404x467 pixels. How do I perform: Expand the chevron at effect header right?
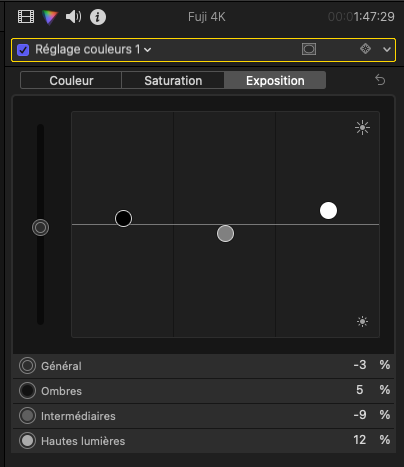387,50
